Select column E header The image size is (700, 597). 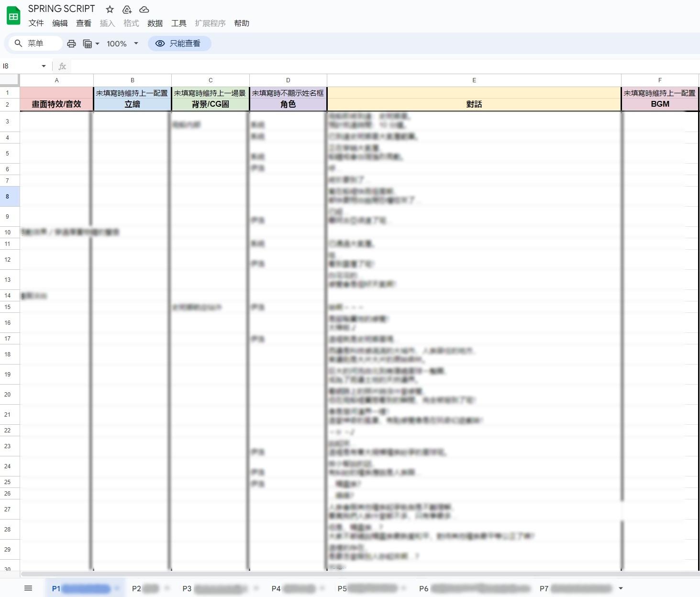474,80
